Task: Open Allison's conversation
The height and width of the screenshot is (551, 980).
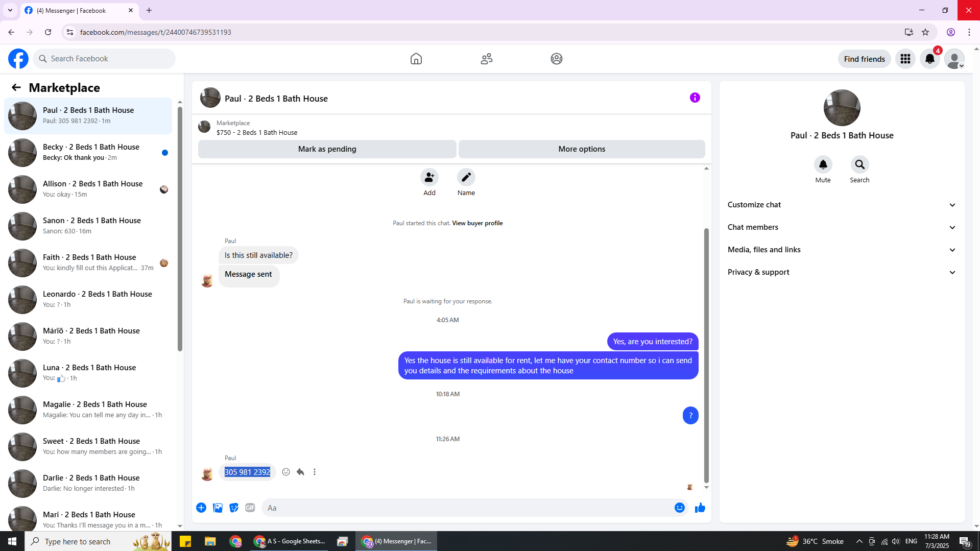Action: pyautogui.click(x=88, y=189)
